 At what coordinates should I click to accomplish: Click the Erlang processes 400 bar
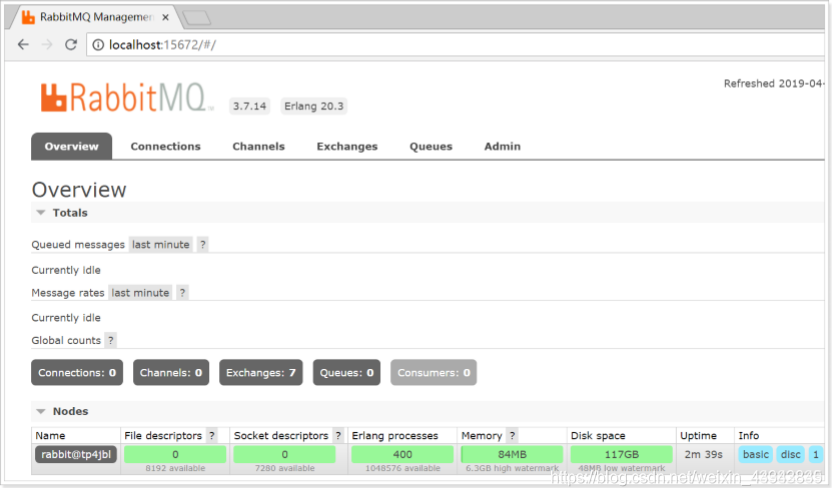(402, 454)
